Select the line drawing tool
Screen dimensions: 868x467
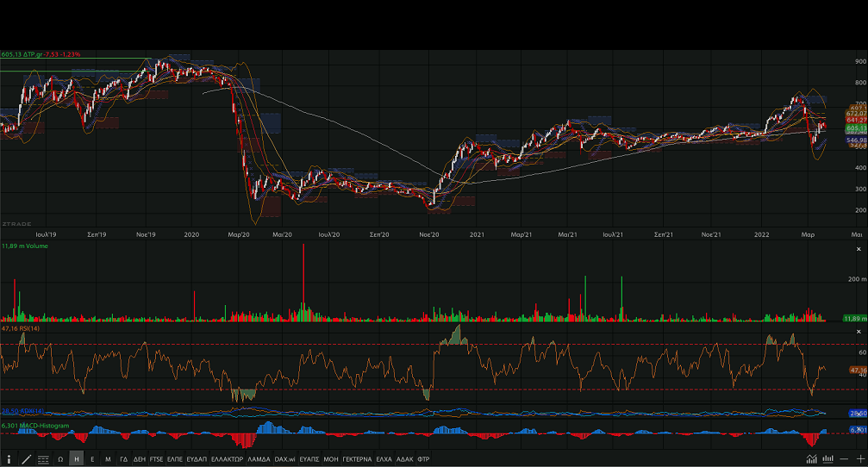coord(26,458)
